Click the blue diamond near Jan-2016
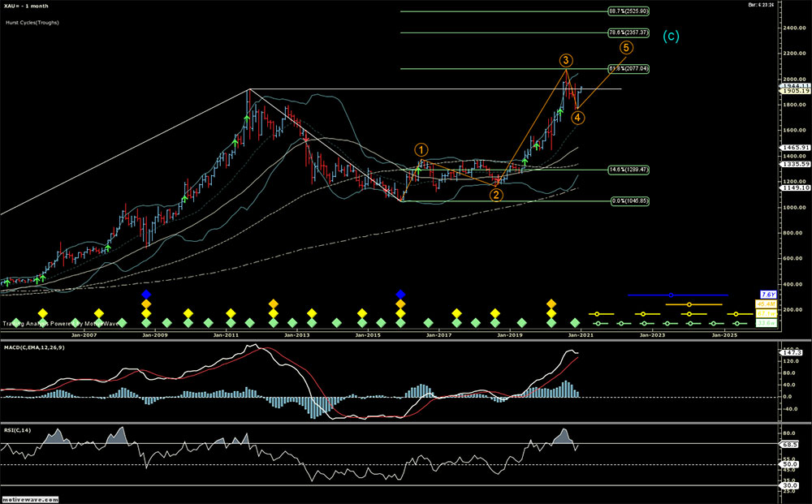812x504 pixels. 400,294
